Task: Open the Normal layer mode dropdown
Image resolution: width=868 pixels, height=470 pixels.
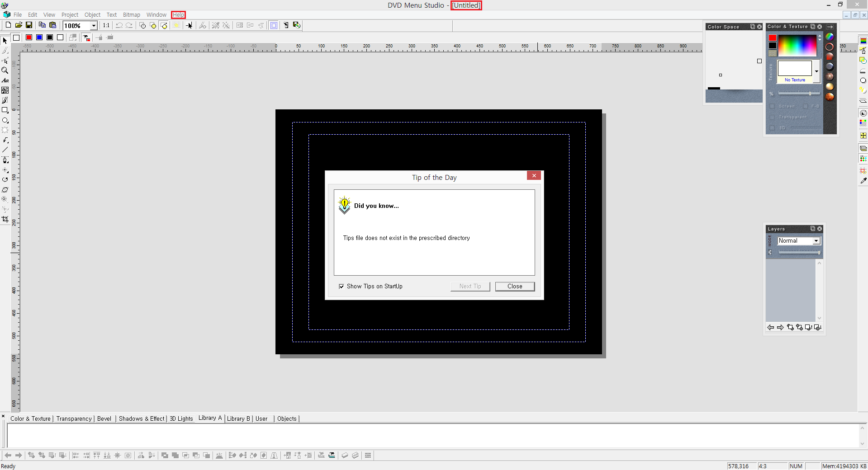Action: pyautogui.click(x=816, y=241)
